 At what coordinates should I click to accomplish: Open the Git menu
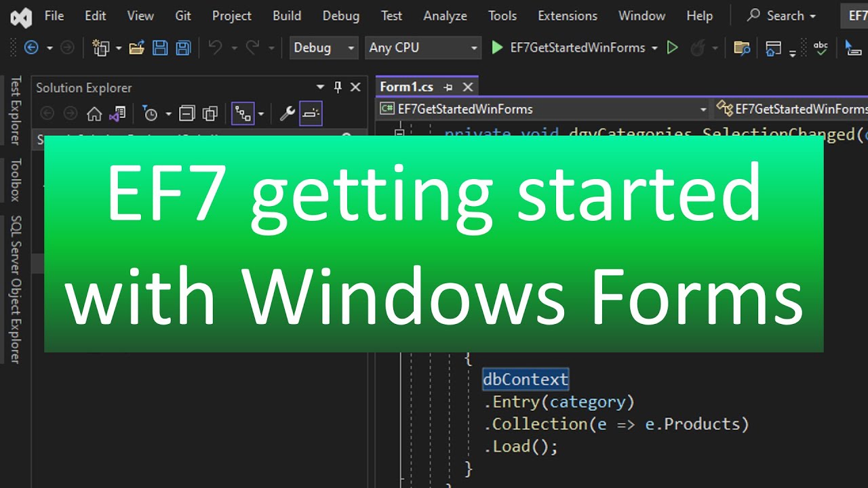click(x=183, y=16)
